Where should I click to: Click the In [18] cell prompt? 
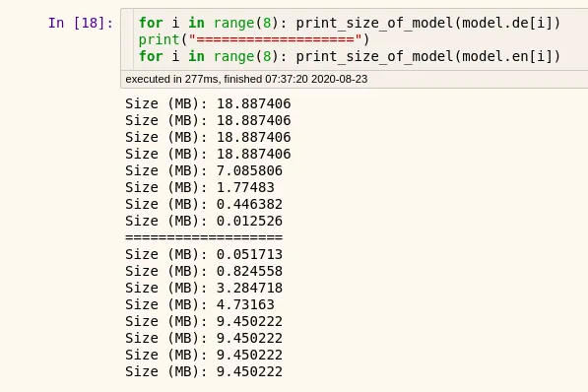(81, 23)
